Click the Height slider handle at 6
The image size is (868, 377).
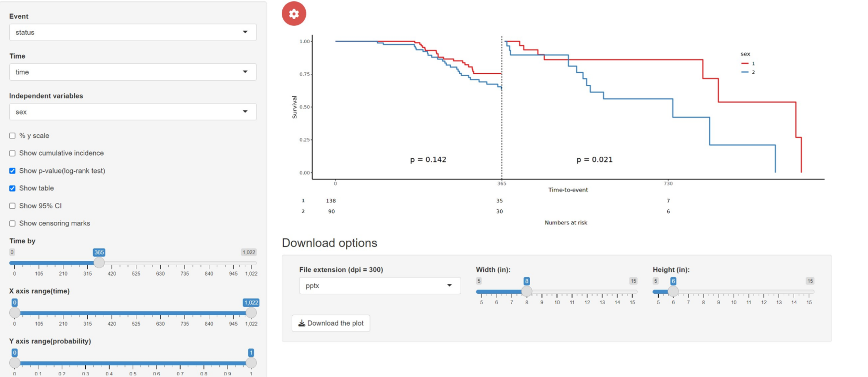tap(673, 291)
